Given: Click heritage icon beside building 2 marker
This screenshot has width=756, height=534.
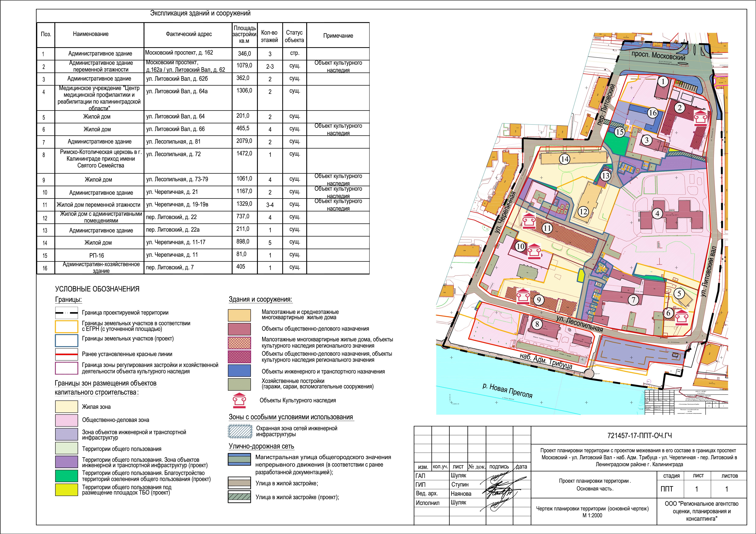Looking at the screenshot, I should click(700, 118).
